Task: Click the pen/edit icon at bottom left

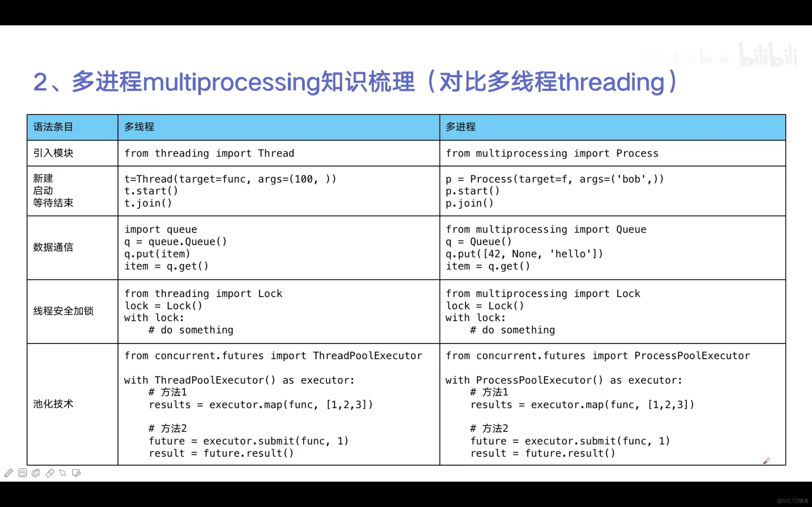Action: pos(8,472)
